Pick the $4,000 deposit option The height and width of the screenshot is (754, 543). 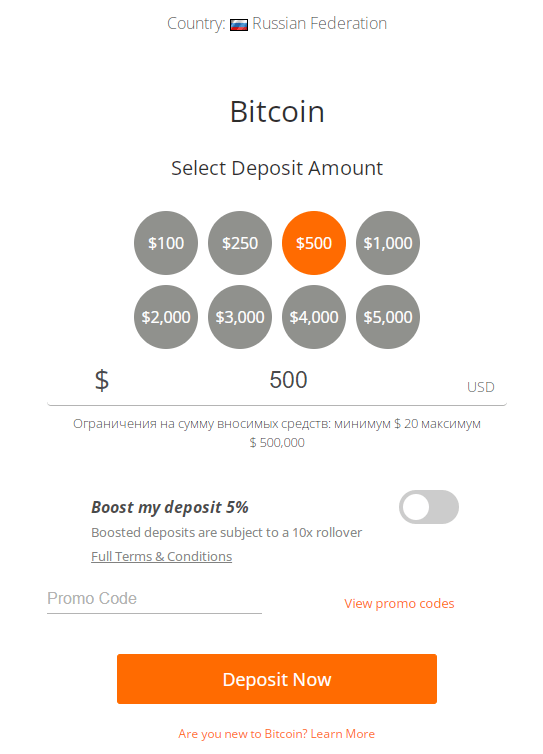click(x=314, y=317)
